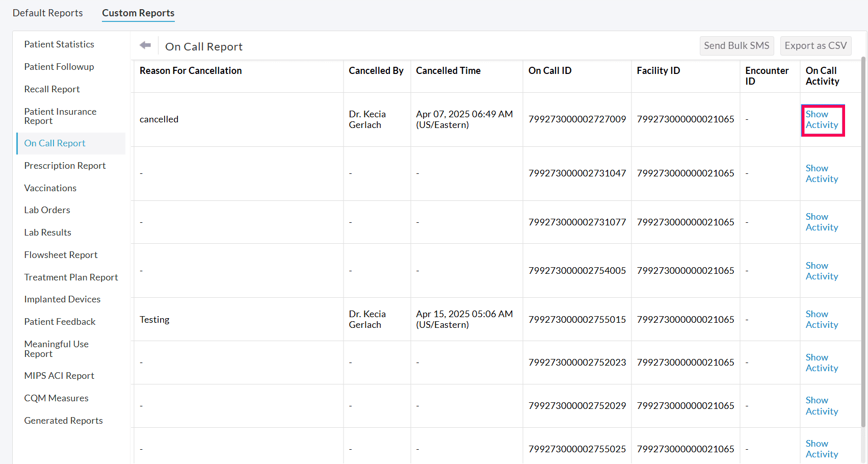Image resolution: width=868 pixels, height=464 pixels.
Task: Open the Patient Insurance Report
Action: (x=61, y=116)
